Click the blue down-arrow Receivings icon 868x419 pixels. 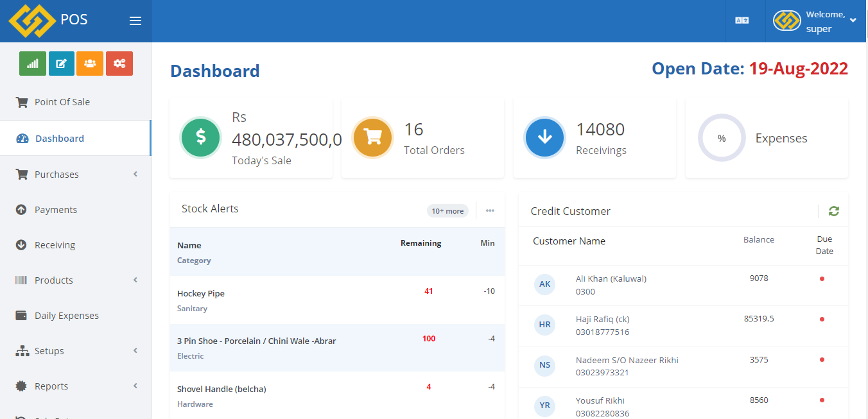point(545,137)
